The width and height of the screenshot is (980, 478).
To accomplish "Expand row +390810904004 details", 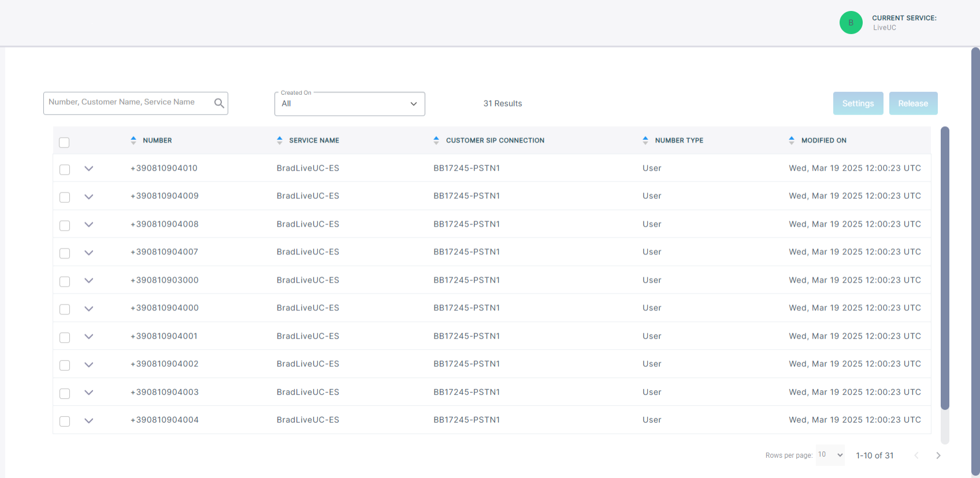I will tap(88, 421).
